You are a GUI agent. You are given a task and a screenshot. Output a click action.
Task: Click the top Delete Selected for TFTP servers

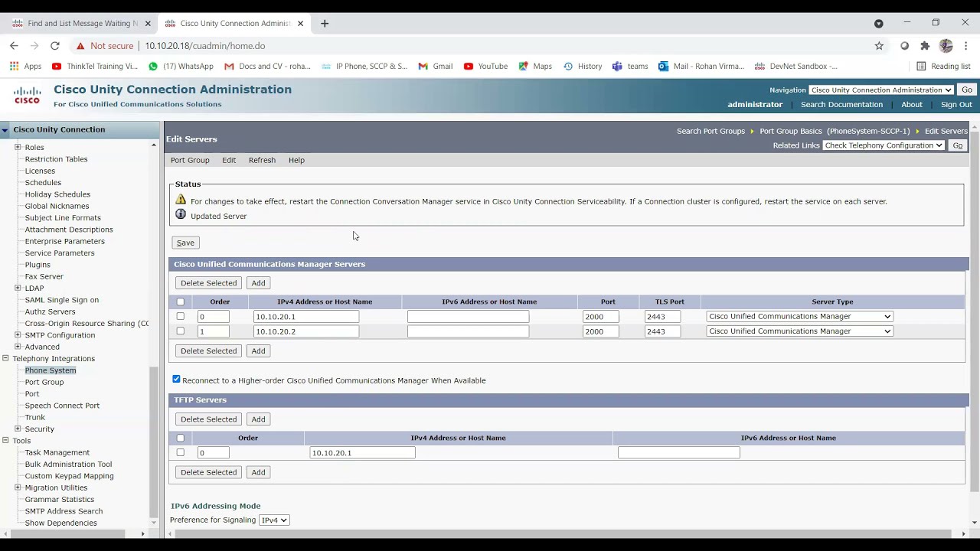coord(208,419)
